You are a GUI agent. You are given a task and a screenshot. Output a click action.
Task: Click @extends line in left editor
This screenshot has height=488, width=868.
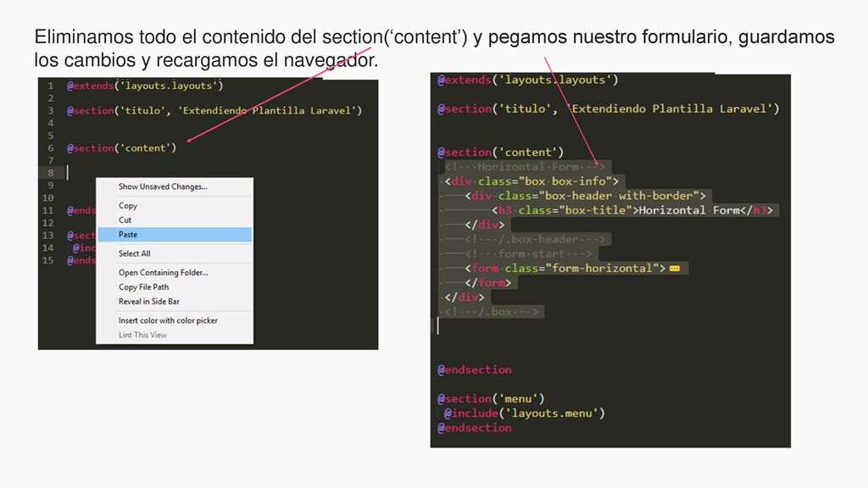pos(145,86)
